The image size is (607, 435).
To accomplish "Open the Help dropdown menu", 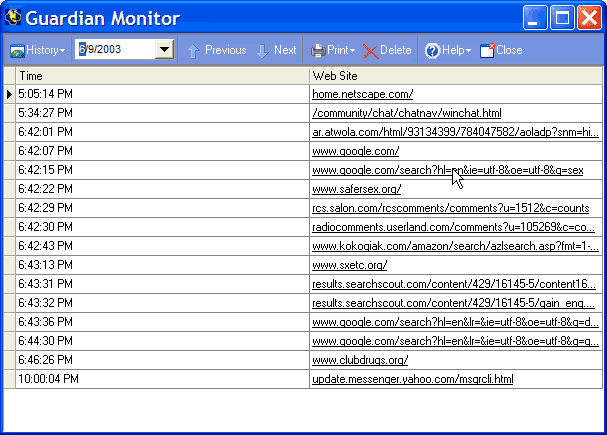I will 468,51.
